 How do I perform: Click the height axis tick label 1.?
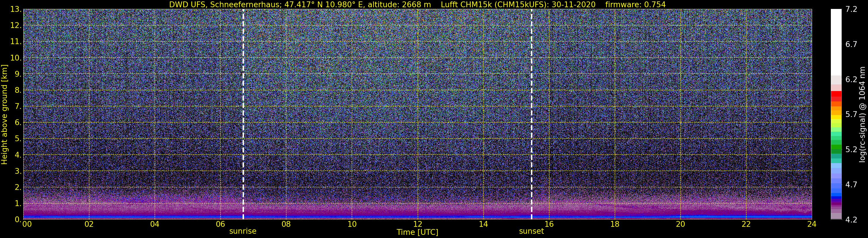click(x=18, y=203)
